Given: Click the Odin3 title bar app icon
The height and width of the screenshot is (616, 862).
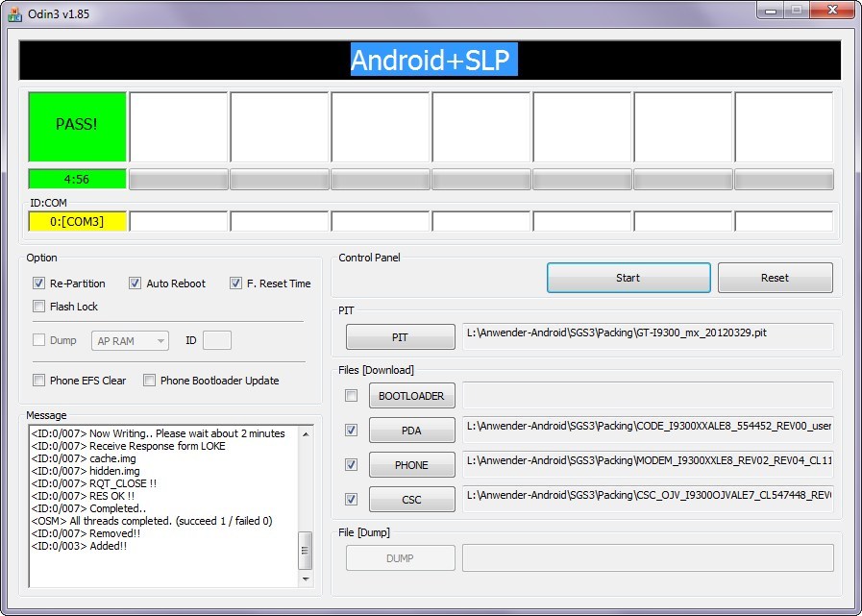Looking at the screenshot, I should coord(14,13).
